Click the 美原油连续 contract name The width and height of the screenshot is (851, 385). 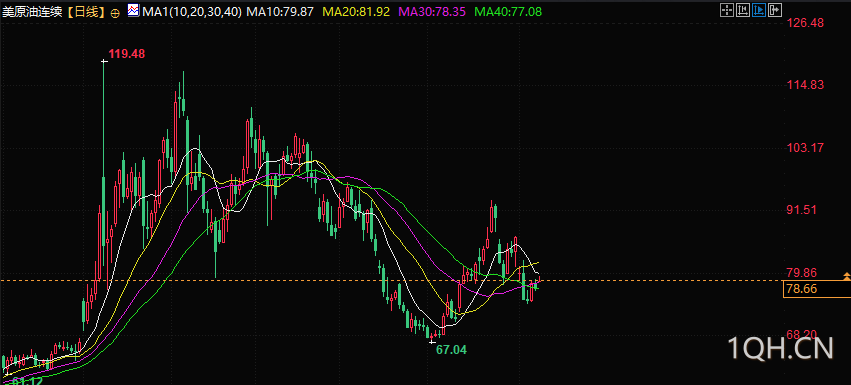(x=33, y=11)
